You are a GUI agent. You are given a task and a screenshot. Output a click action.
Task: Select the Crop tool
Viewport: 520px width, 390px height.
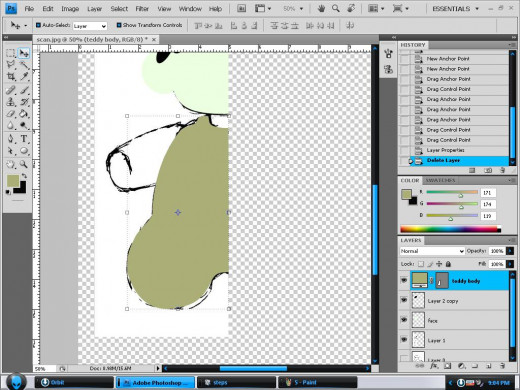pos(11,76)
